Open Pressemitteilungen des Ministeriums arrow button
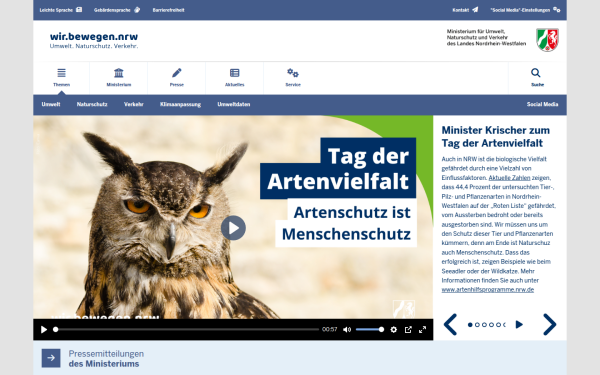 tap(51, 358)
